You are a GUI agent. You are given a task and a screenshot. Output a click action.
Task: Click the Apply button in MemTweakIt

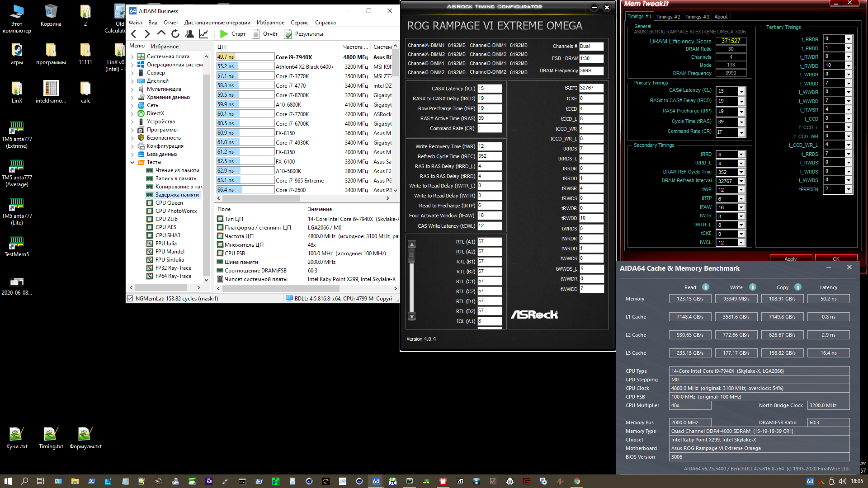point(790,258)
